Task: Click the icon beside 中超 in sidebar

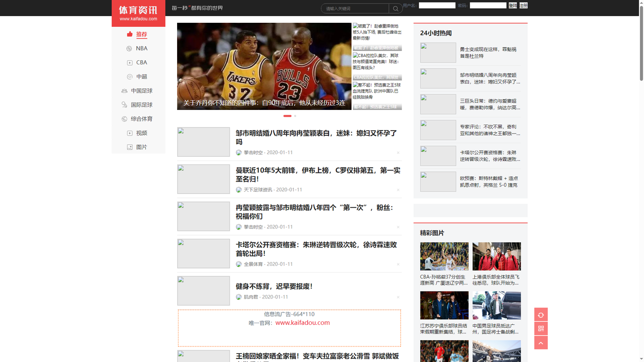Action: point(130,77)
